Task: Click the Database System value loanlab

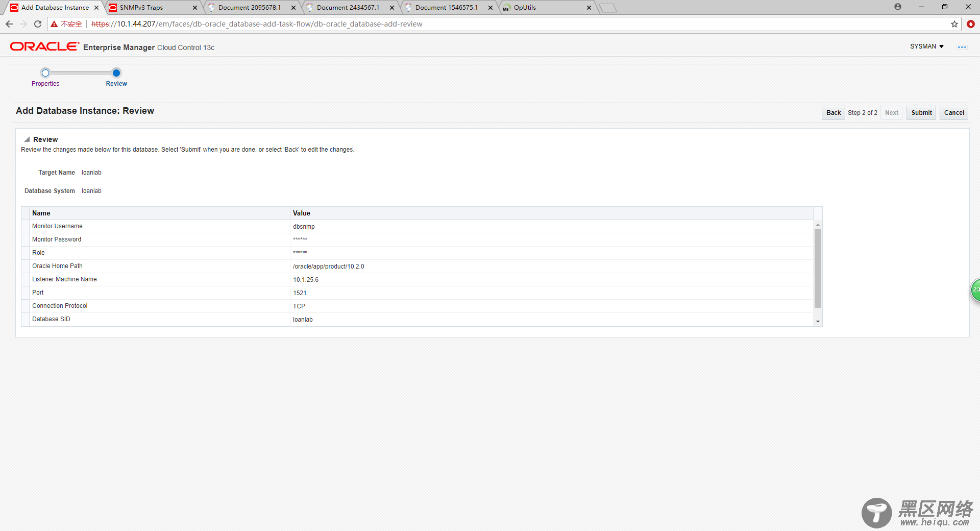Action: click(91, 191)
